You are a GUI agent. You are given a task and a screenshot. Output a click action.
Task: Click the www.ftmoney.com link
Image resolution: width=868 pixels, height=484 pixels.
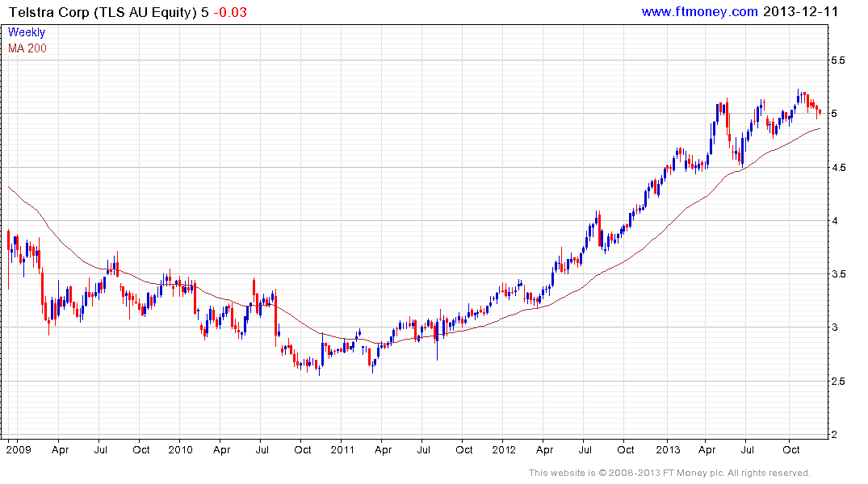699,11
